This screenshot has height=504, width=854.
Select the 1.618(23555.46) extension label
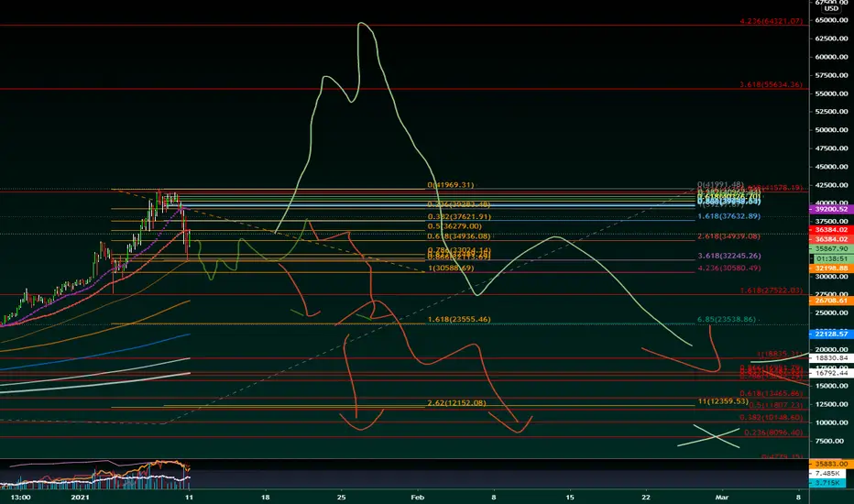click(x=459, y=319)
